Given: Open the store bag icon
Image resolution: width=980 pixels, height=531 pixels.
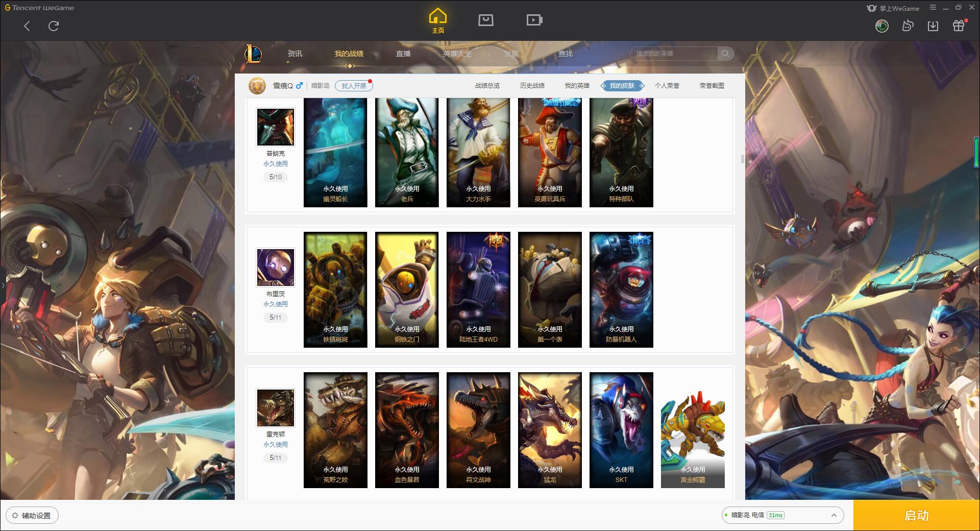Looking at the screenshot, I should coord(485,20).
